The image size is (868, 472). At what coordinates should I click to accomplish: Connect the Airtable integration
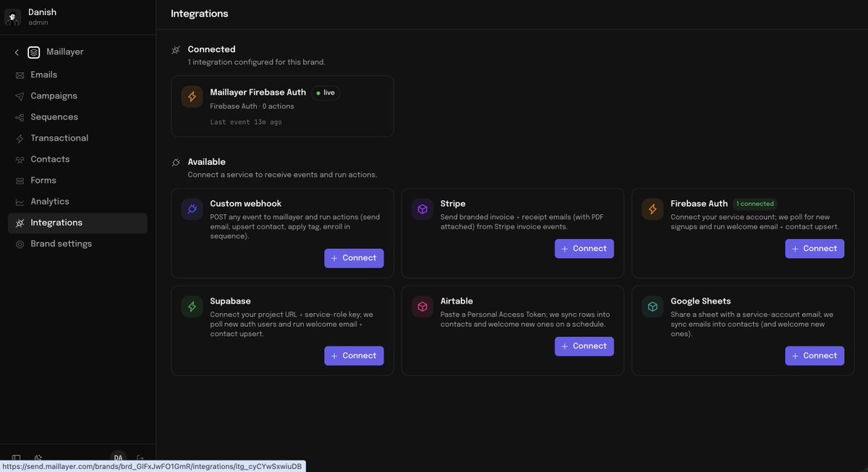coord(584,346)
